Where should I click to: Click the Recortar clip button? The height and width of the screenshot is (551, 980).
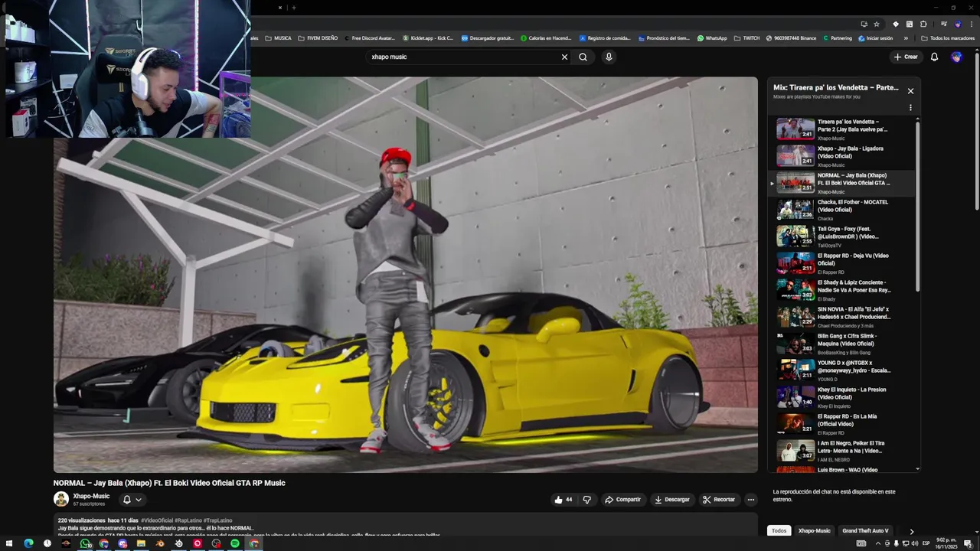click(x=719, y=500)
